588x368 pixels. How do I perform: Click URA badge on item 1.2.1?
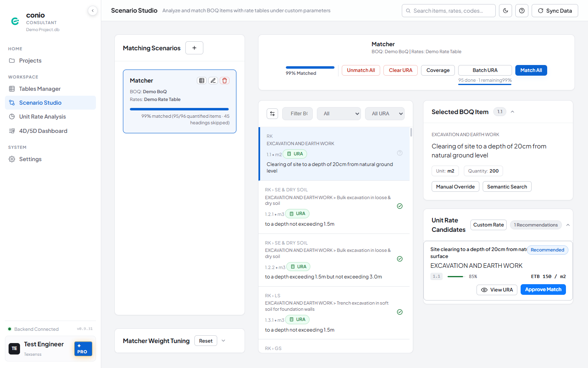297,213
